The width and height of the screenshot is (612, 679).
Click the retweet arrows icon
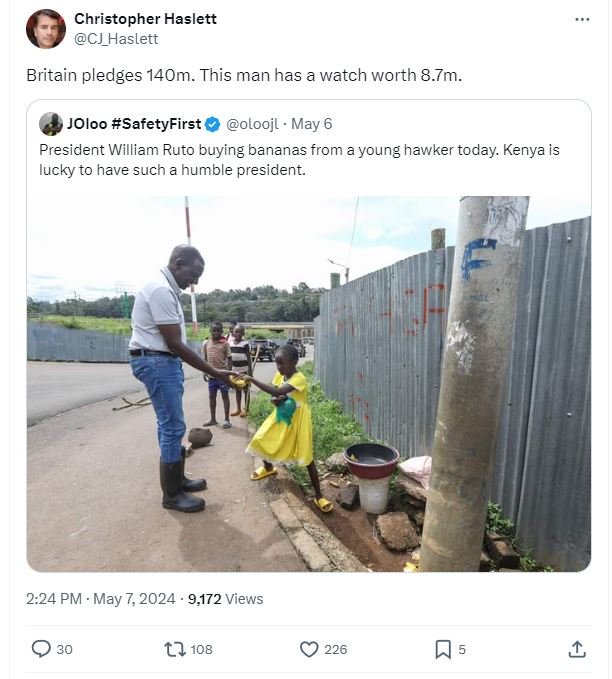point(175,649)
